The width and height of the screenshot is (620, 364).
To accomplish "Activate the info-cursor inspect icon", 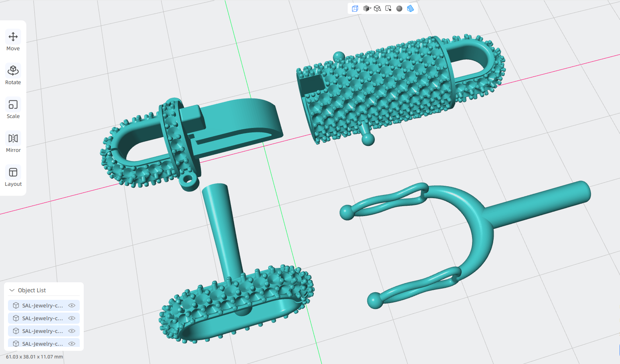I will (388, 8).
